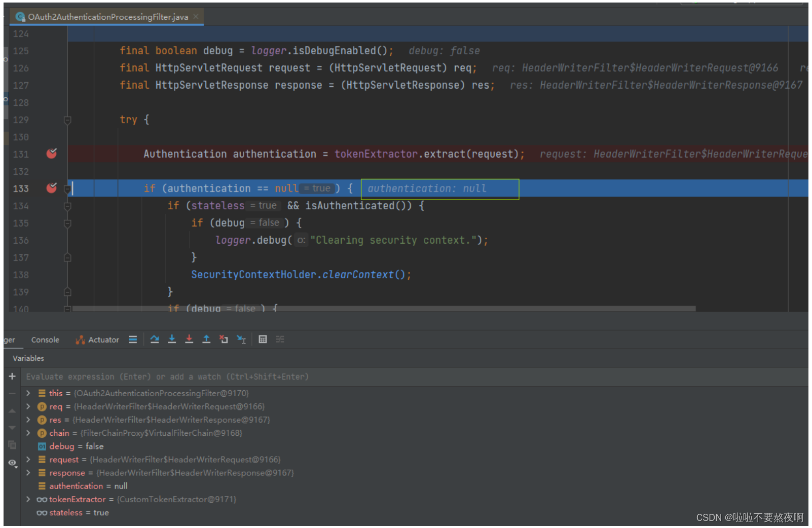
Task: Expand the 'this' variable node
Action: [x=28, y=393]
